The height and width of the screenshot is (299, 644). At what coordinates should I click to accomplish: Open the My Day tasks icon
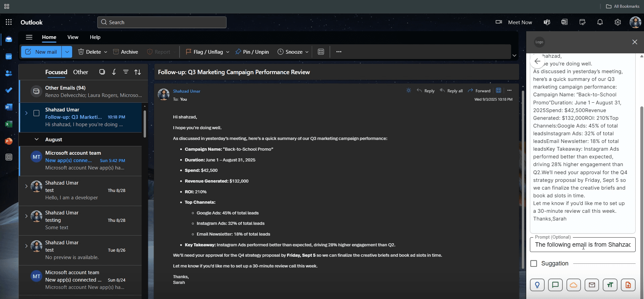[x=583, y=22]
